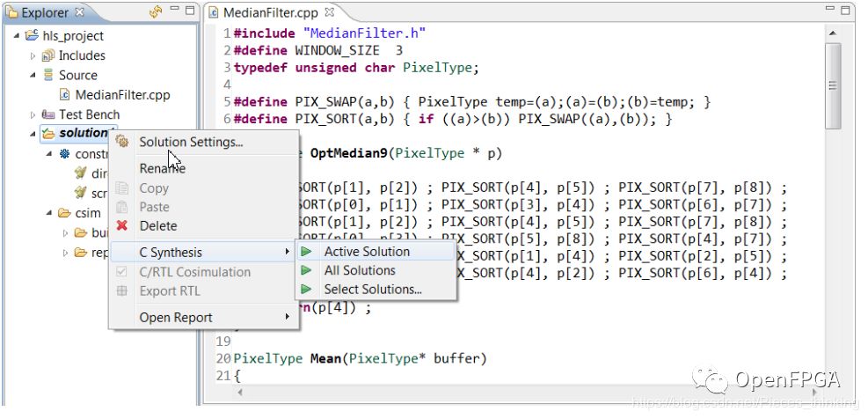868x419 pixels.
Task: Click the editor vertical scrollbar thumb
Action: pos(833,86)
